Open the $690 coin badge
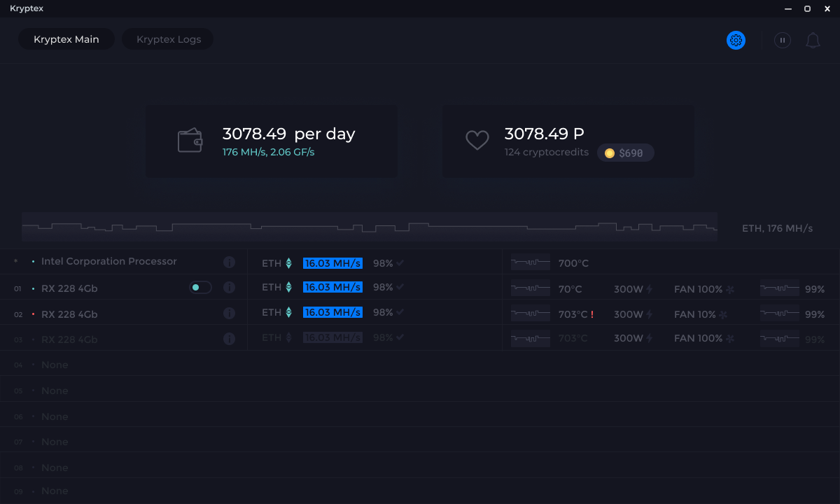This screenshot has height=504, width=840. point(625,153)
